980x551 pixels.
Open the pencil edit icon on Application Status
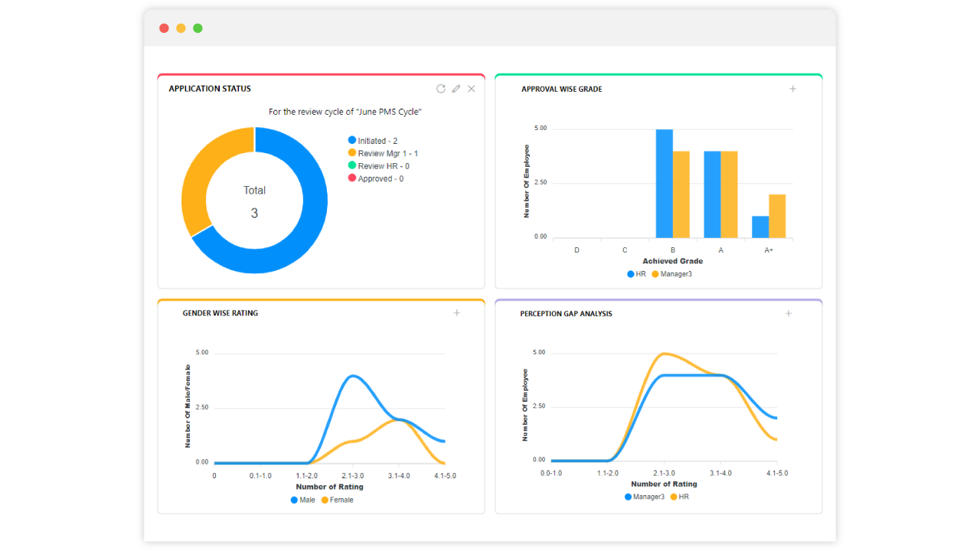[456, 89]
